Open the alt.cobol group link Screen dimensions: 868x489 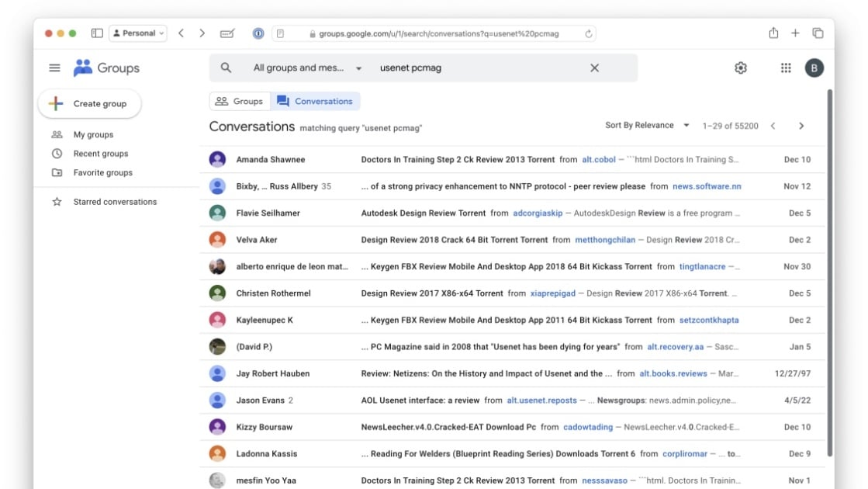click(598, 160)
